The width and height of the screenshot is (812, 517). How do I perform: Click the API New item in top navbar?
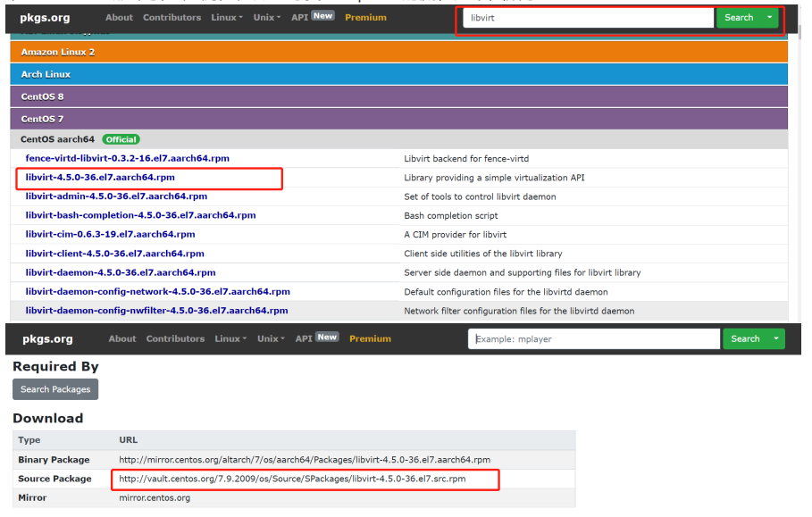click(x=312, y=17)
